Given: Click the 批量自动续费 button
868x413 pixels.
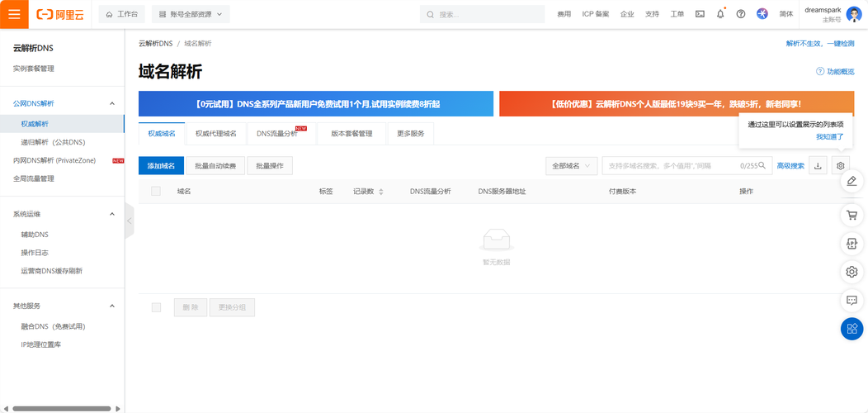Looking at the screenshot, I should coord(215,166).
